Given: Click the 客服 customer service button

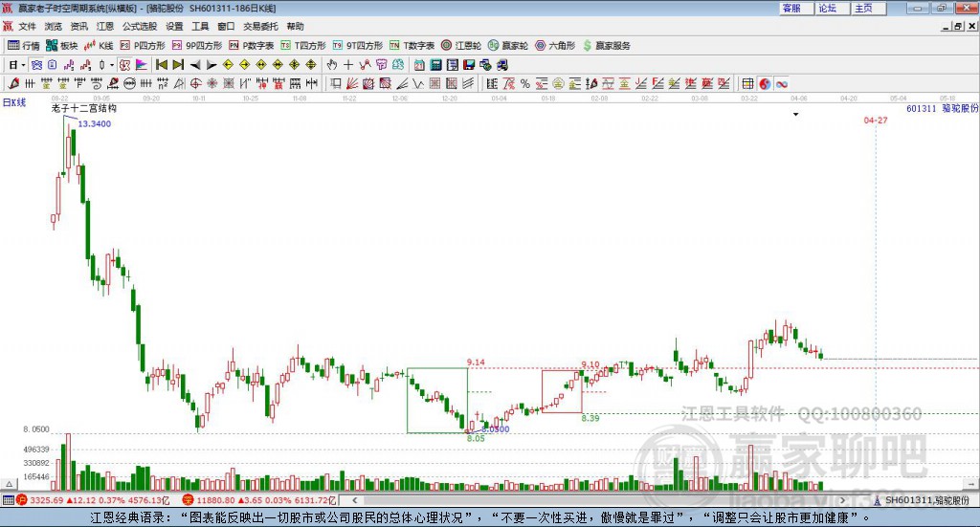Looking at the screenshot, I should coord(796,8).
